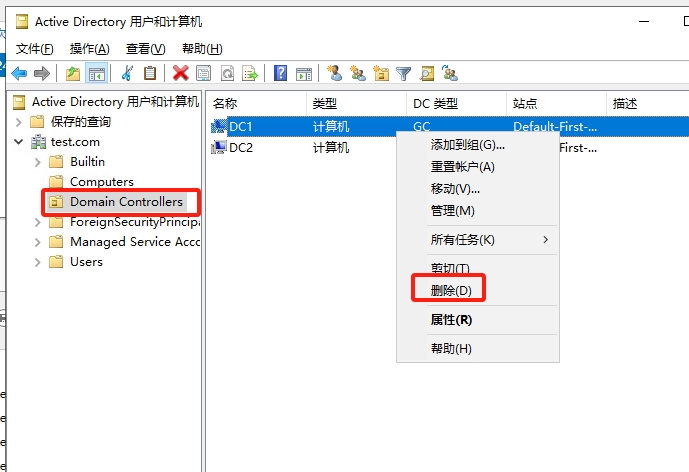Click the Export List toolbar icon

pyautogui.click(x=250, y=73)
